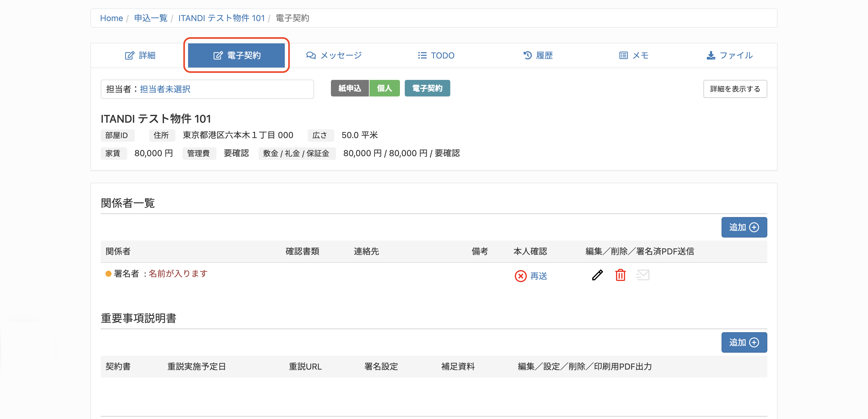This screenshot has height=419, width=868.
Task: Click 詳細を表示する button
Action: coord(735,89)
